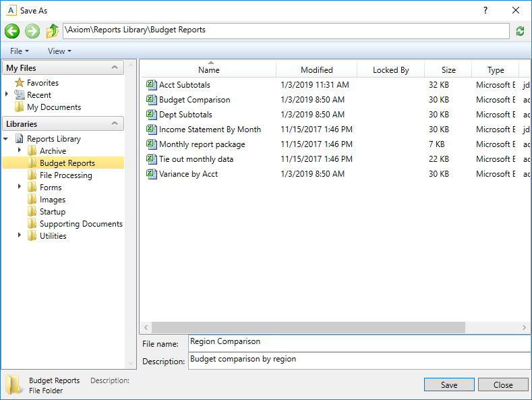Click Excel icon beside Variance by Acct
Screen dimensions: 532x400
tap(151, 174)
